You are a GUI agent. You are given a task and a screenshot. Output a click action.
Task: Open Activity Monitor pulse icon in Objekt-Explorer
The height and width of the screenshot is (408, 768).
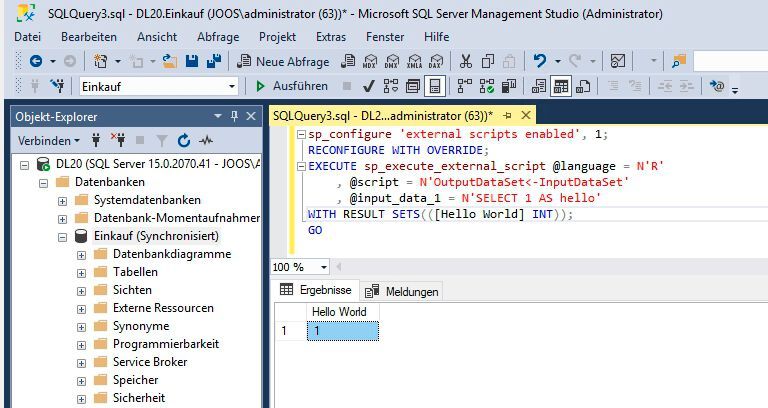coord(206,141)
